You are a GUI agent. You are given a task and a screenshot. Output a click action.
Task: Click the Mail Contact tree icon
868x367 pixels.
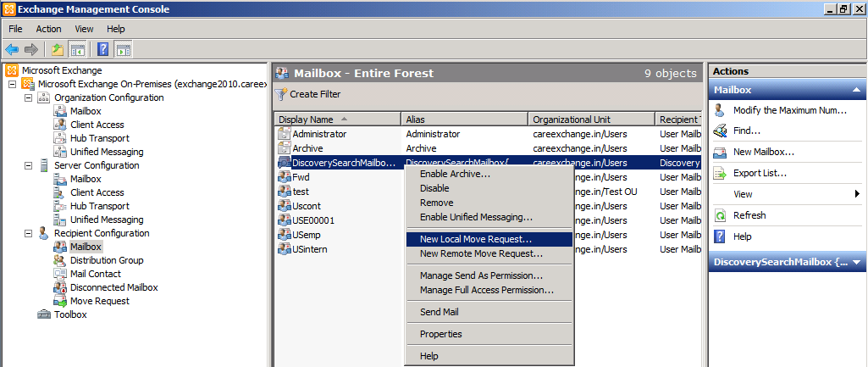tap(60, 274)
